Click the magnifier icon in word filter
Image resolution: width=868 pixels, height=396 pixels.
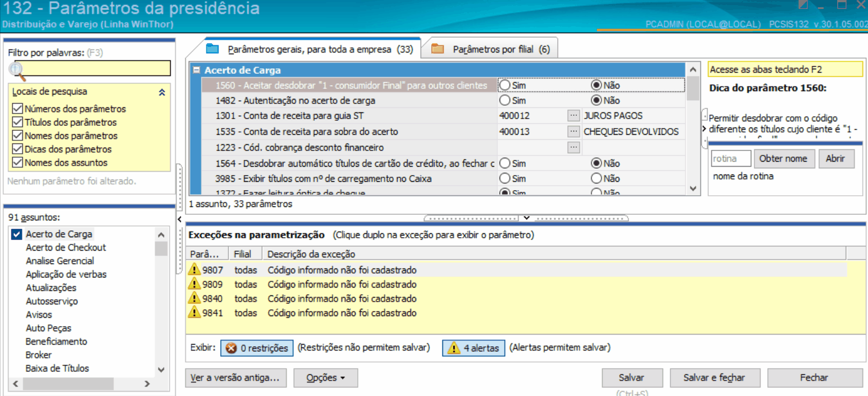[17, 70]
